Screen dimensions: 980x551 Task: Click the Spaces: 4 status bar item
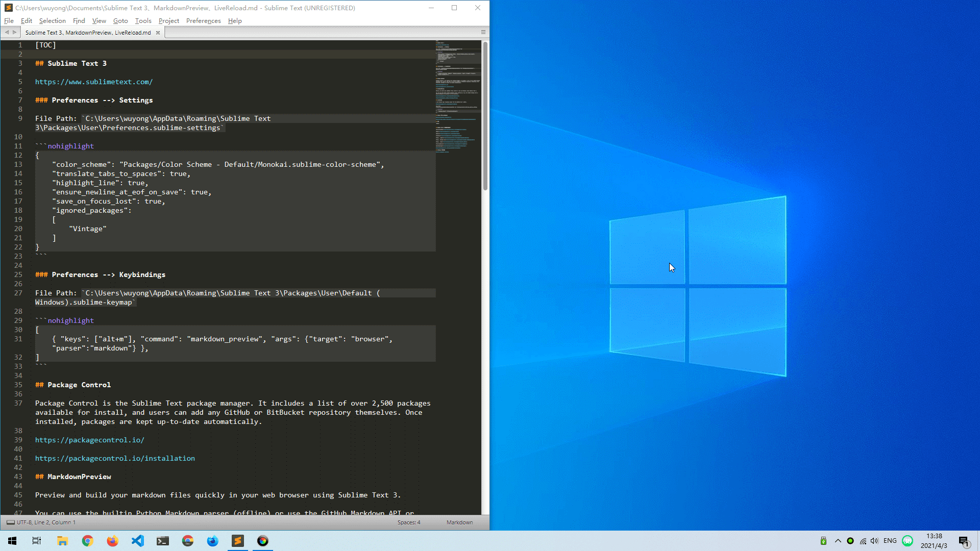click(408, 521)
